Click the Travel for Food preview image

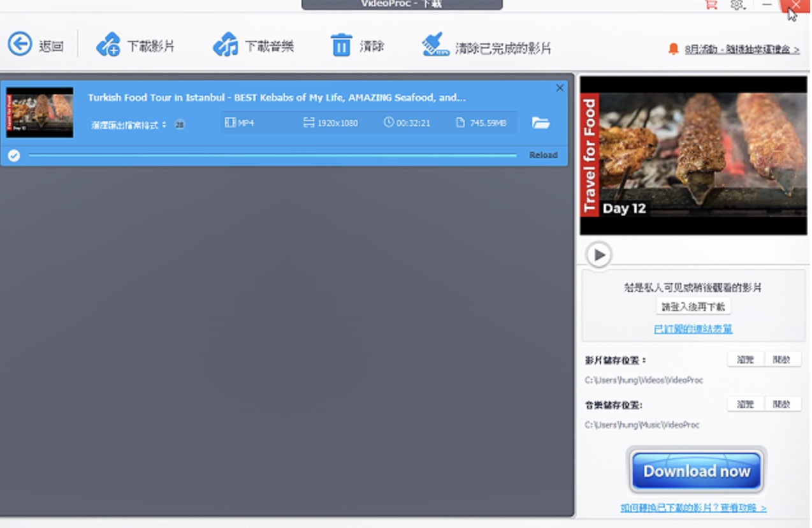coord(693,156)
